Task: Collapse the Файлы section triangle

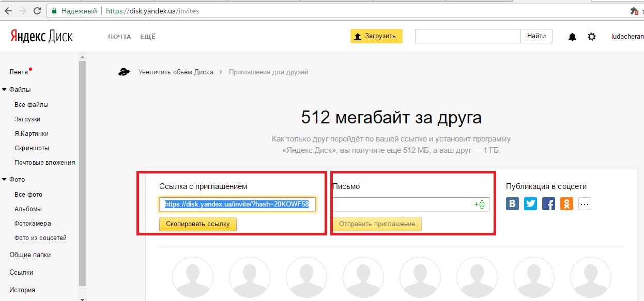Action: pos(4,89)
